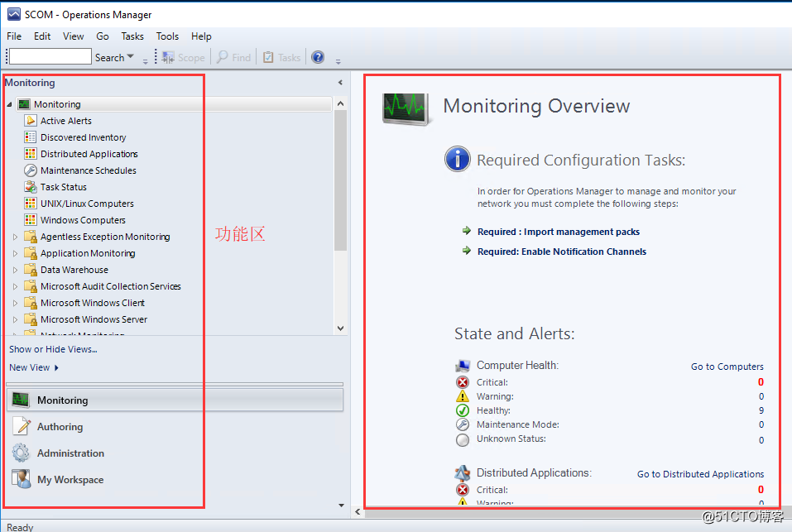Click the Monitoring root node icon
792x532 pixels.
point(24,104)
